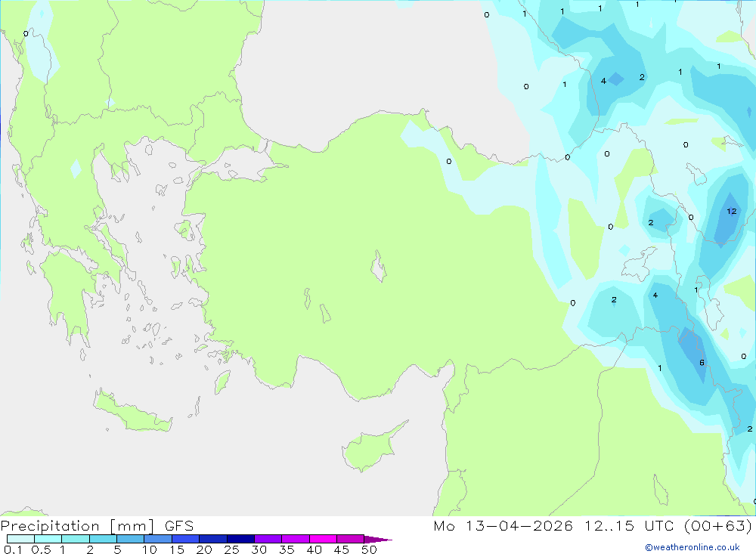Click the '10' legend scale label
Image resolution: width=756 pixels, height=554 pixels.
[150, 549]
